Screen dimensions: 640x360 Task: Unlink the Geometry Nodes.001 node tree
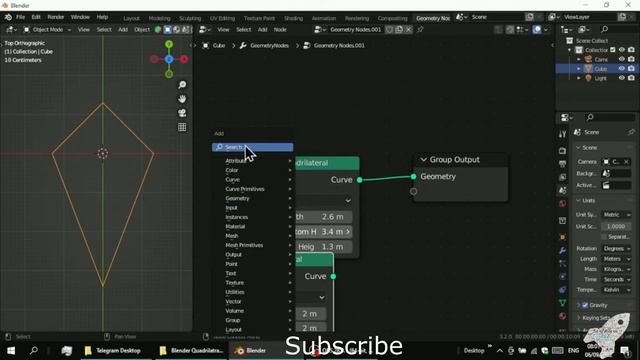click(x=408, y=29)
